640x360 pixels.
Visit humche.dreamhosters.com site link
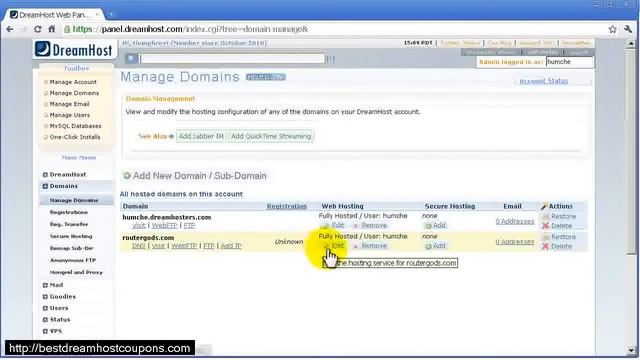coord(139,226)
